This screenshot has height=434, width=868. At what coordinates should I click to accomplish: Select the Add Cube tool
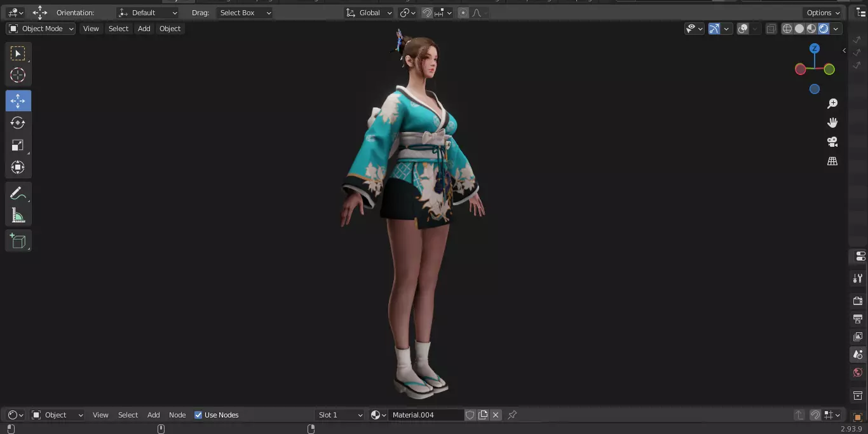pos(18,241)
